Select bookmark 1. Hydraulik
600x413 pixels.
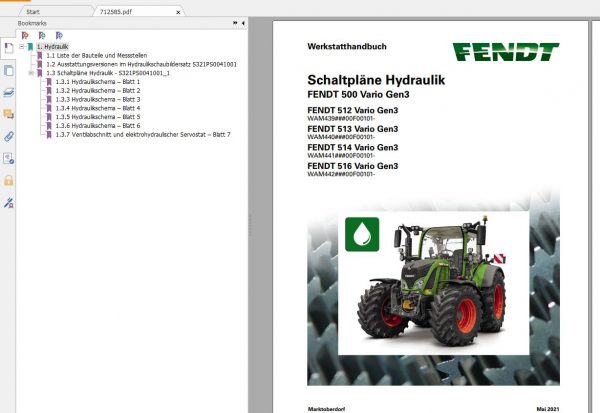(x=52, y=47)
